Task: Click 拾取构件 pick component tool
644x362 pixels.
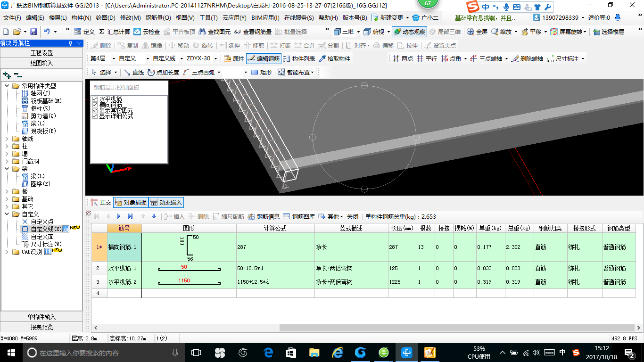Action: point(335,59)
